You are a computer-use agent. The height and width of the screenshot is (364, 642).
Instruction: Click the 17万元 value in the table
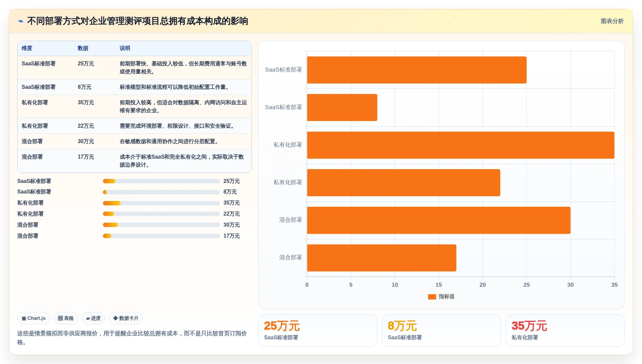[86, 157]
